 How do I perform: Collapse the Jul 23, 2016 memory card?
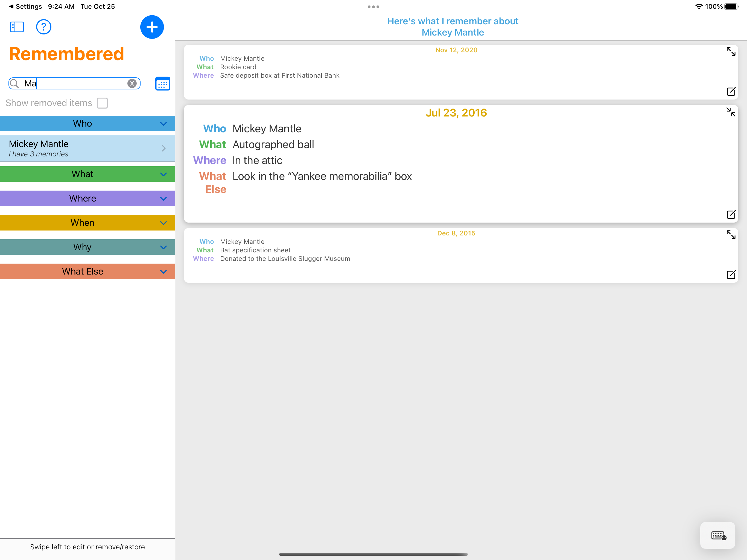(x=730, y=112)
